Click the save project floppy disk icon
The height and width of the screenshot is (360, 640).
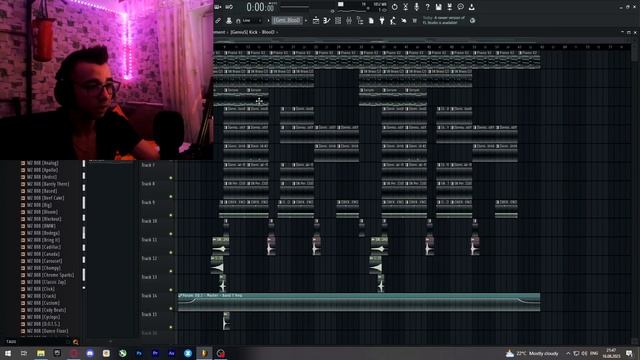pos(438,7)
